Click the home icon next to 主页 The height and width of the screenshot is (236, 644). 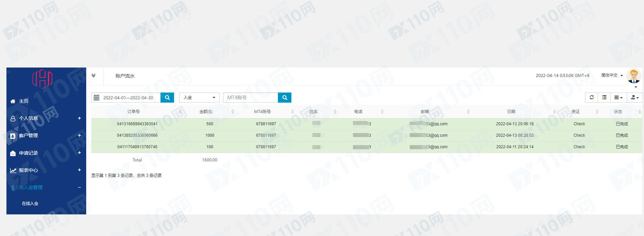13,101
